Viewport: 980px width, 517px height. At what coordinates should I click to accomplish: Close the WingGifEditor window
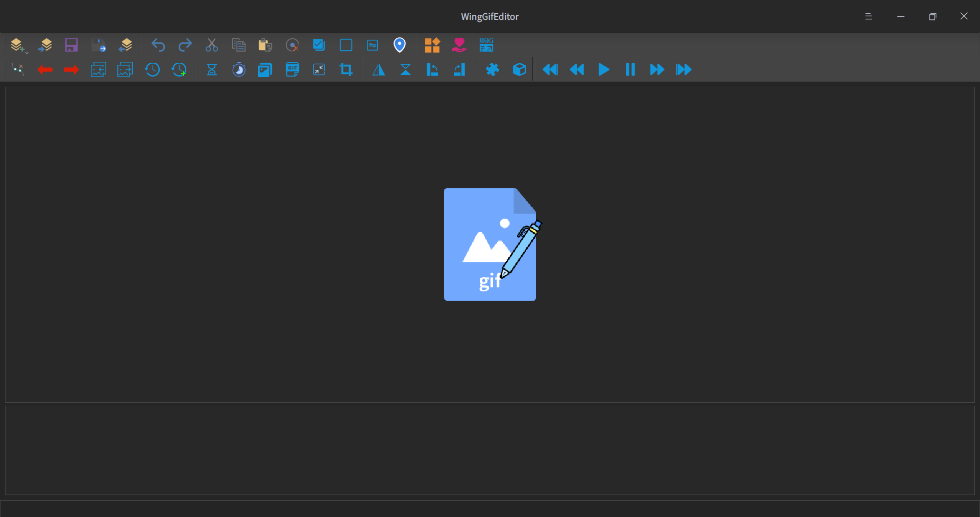[964, 16]
